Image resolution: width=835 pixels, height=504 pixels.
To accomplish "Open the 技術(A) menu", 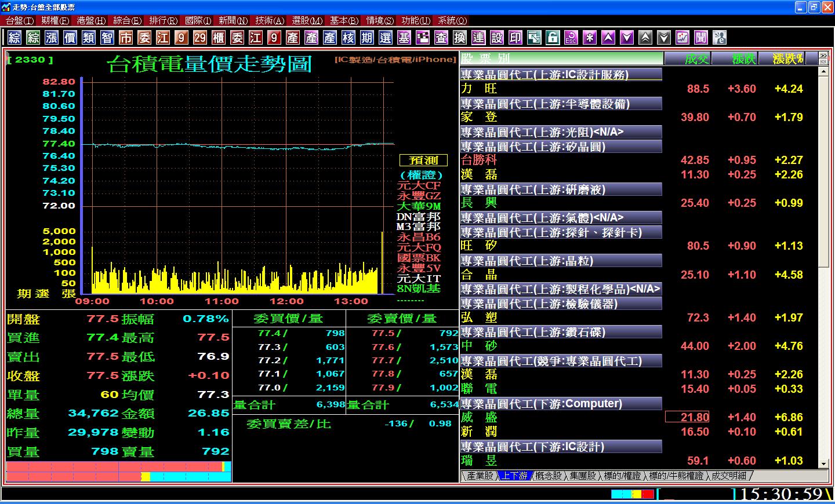I will pyautogui.click(x=270, y=20).
